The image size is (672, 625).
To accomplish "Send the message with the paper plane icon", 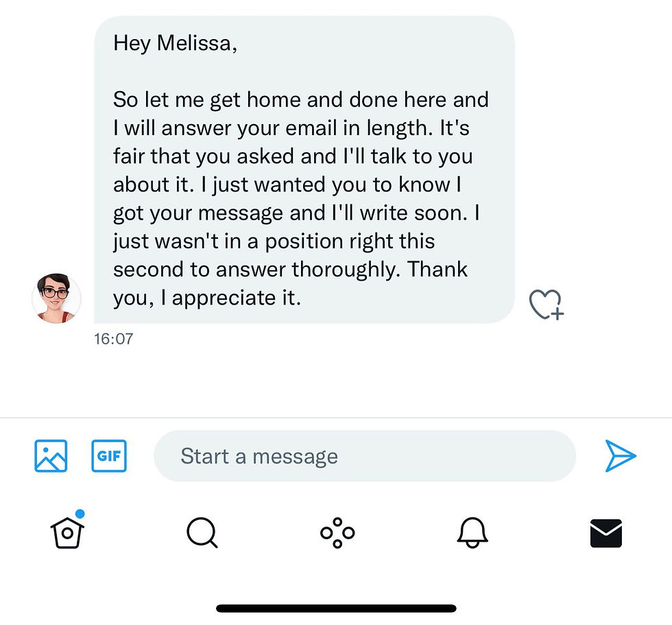I will pos(620,456).
